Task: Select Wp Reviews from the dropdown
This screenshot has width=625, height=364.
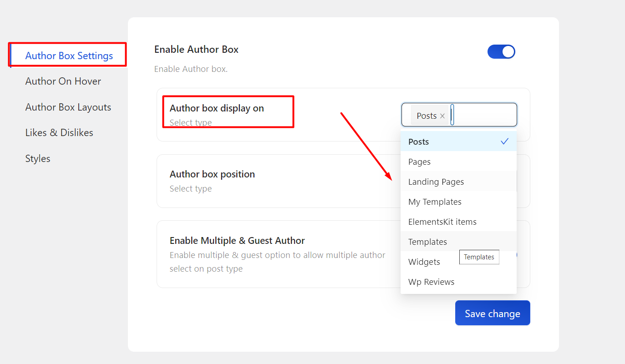Action: [431, 282]
